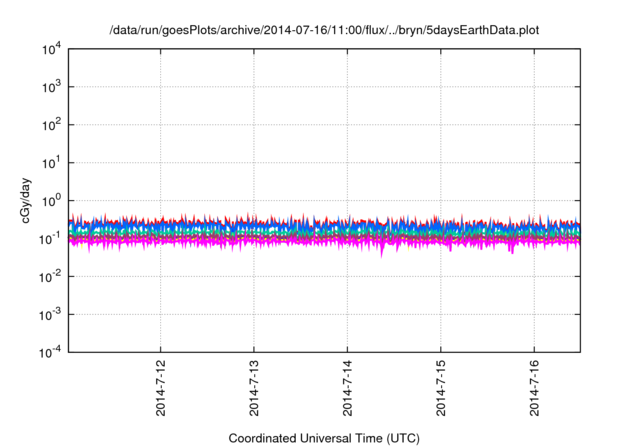
Task: Click the 2014-7-14 date label
Action: click(347, 388)
